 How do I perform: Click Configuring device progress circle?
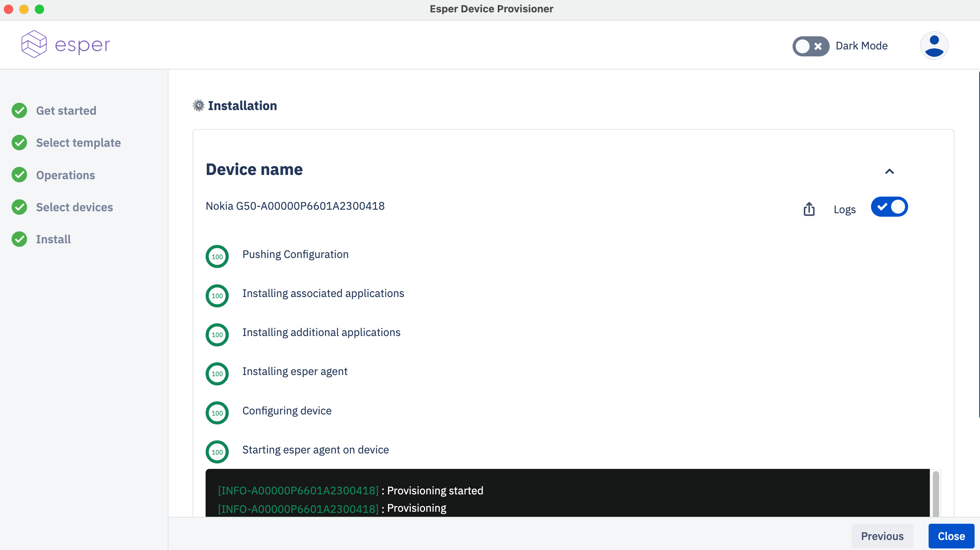click(217, 413)
